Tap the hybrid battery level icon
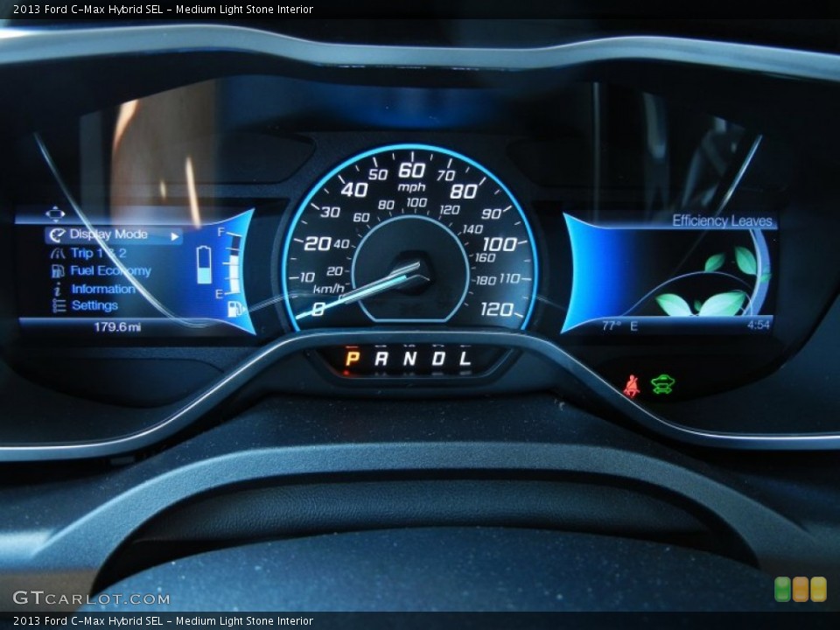 tap(204, 264)
